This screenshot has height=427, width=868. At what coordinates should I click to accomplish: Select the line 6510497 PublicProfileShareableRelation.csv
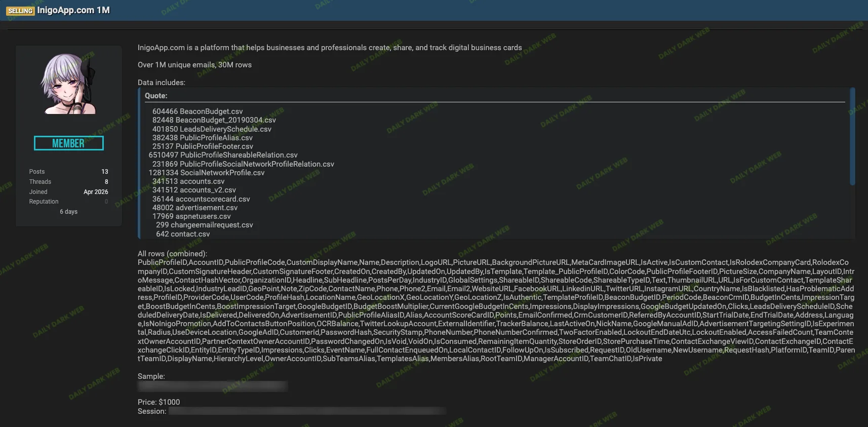click(x=223, y=155)
